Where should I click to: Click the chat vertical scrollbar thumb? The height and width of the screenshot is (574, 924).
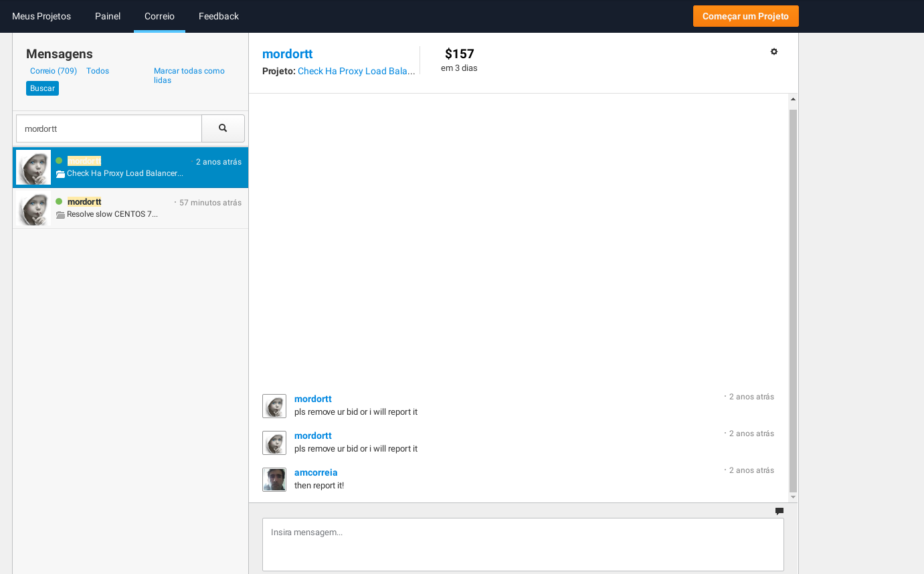tap(794, 301)
